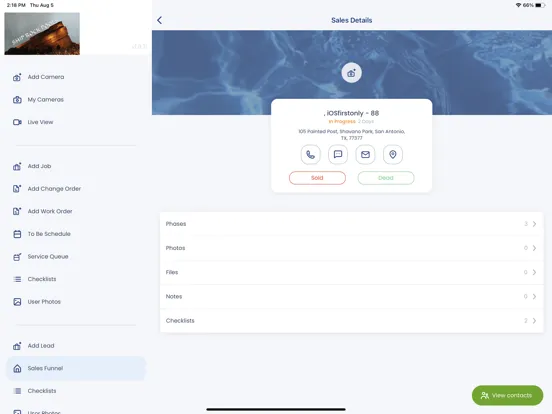Open View contacts button
This screenshot has width=552, height=414.
click(507, 395)
